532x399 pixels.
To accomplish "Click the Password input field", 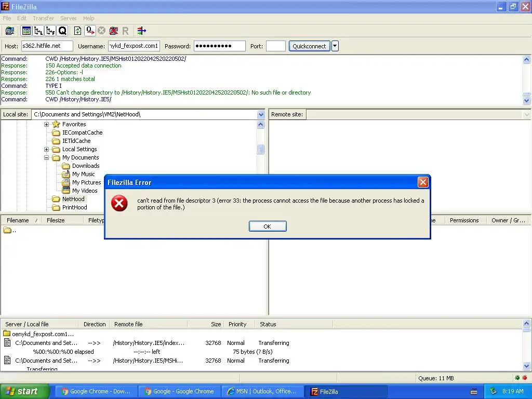I will 220,46.
